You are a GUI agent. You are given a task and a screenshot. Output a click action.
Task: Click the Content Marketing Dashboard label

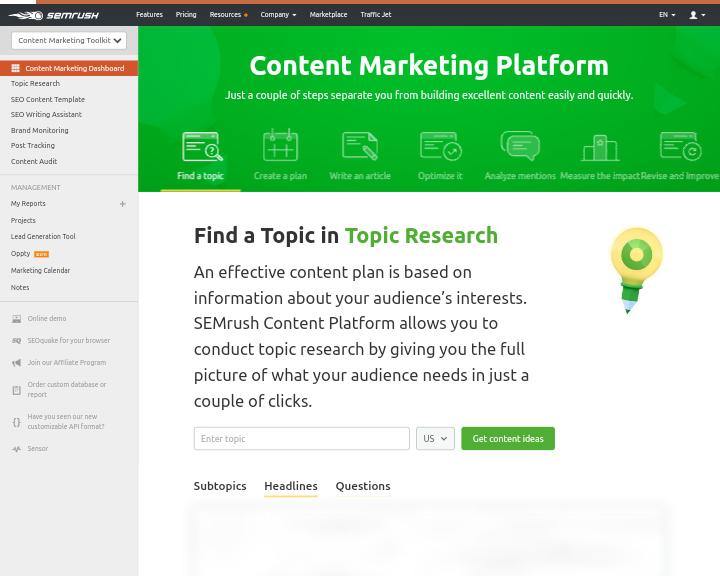(x=75, y=68)
